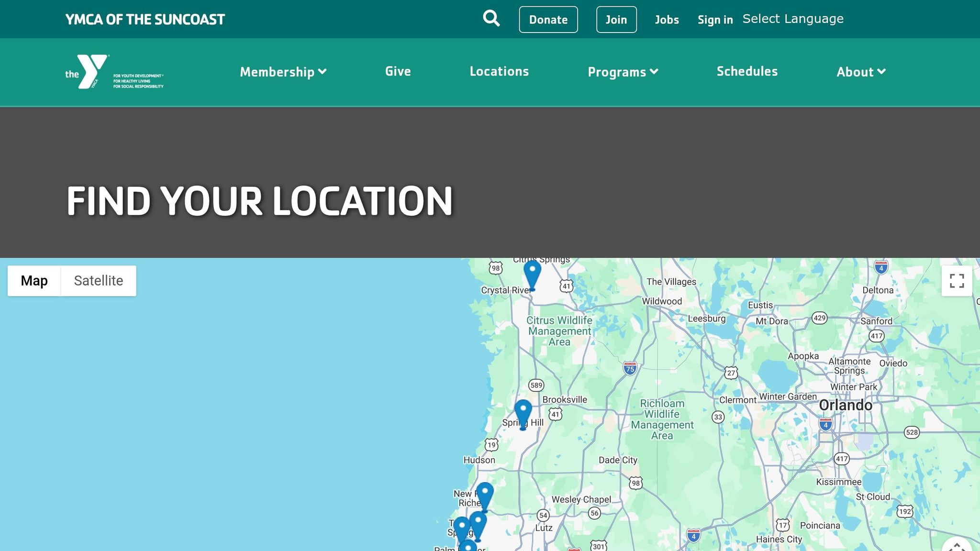Expand the Membership dropdown menu
Viewport: 980px width, 551px height.
tap(283, 72)
